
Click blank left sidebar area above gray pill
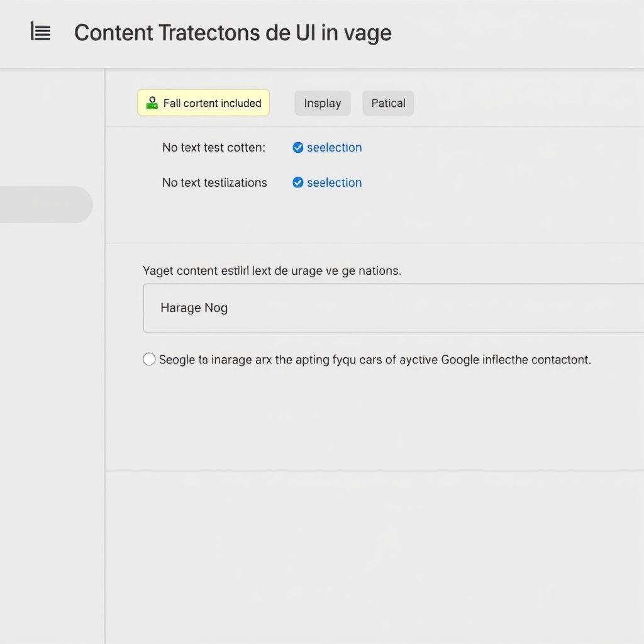(52, 127)
